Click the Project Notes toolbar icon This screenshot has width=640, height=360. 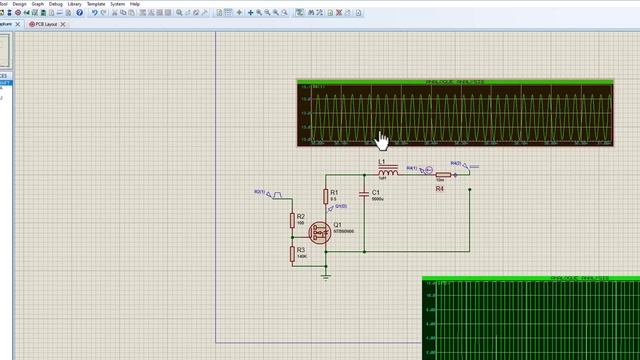68,13
